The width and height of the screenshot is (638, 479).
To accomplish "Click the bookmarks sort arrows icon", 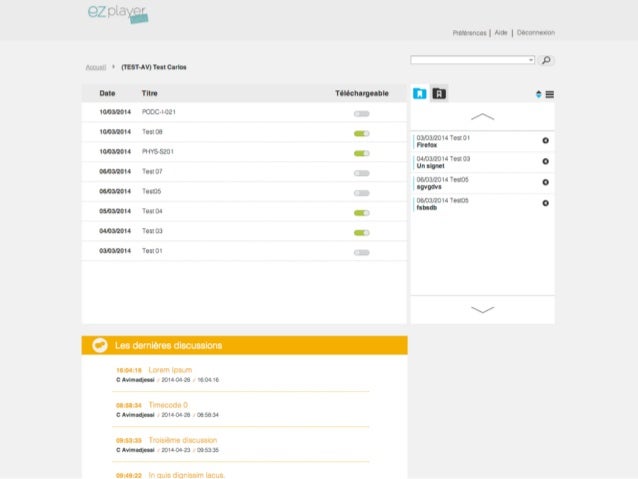I will 538,94.
